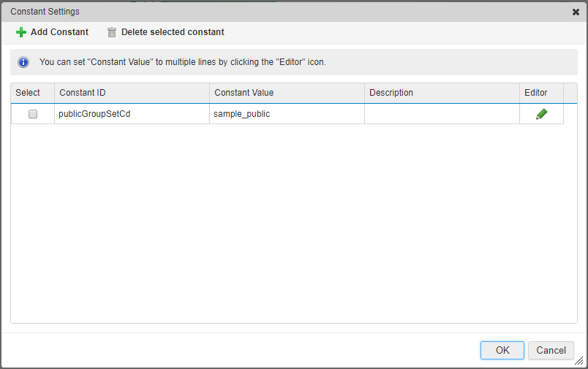Screen dimensions: 588x369
Task: Click the Delete selected constant label
Action: (x=173, y=32)
